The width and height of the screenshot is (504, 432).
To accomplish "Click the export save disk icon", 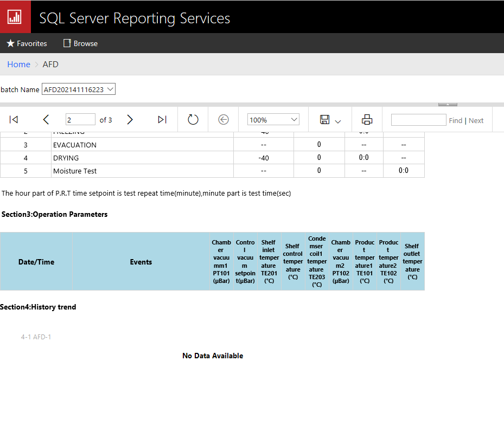I will click(x=324, y=119).
